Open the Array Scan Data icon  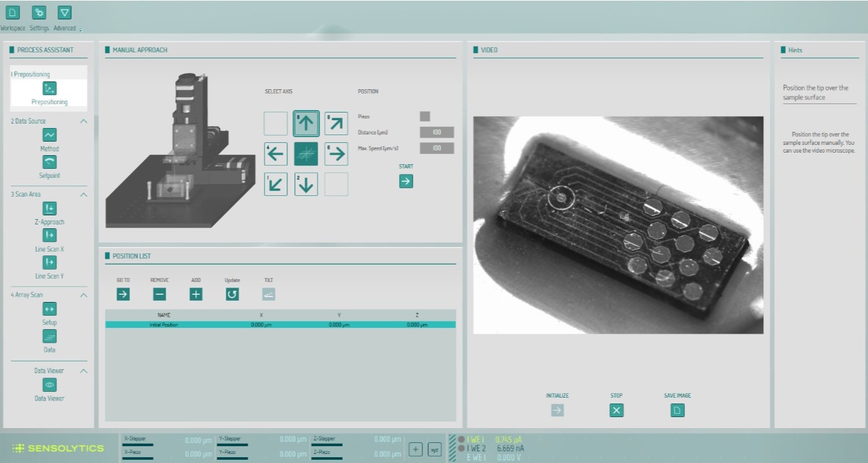tap(49, 336)
